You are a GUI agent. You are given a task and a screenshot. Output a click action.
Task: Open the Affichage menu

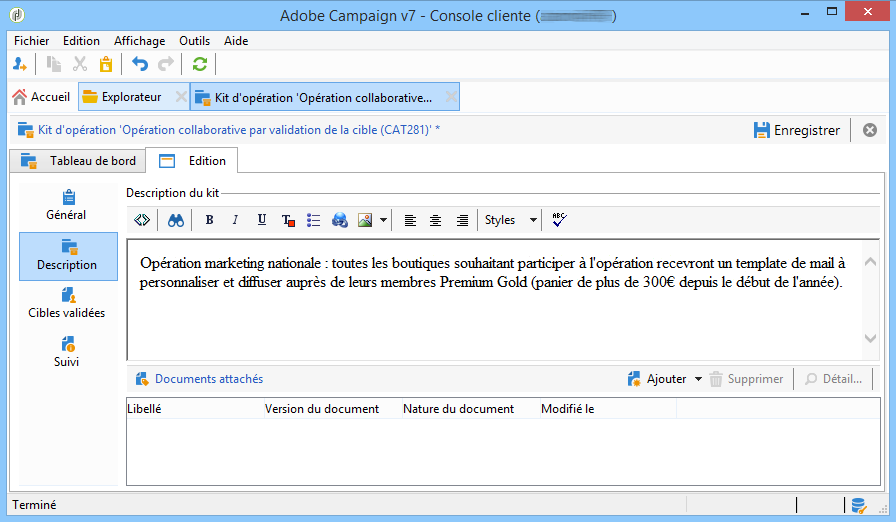[x=139, y=41]
